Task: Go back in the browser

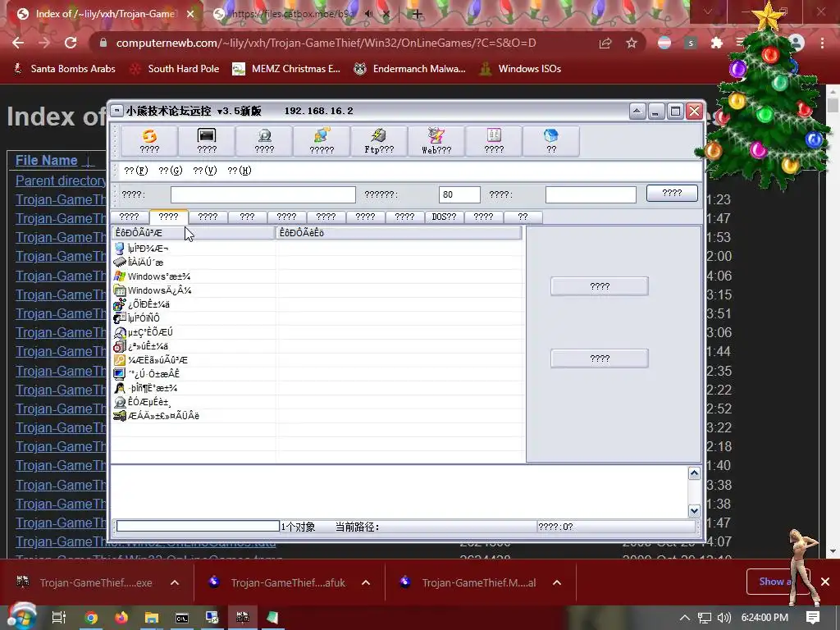Action: click(18, 43)
